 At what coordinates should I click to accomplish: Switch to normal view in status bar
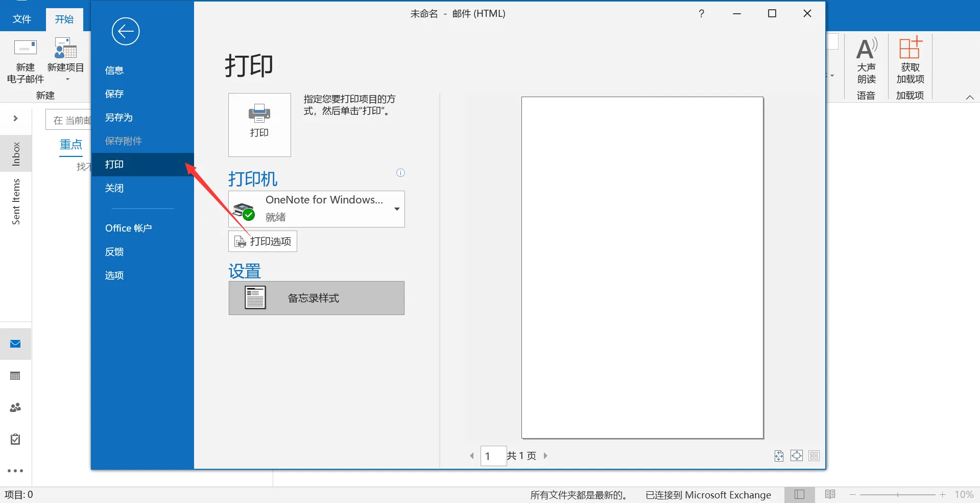pos(800,495)
